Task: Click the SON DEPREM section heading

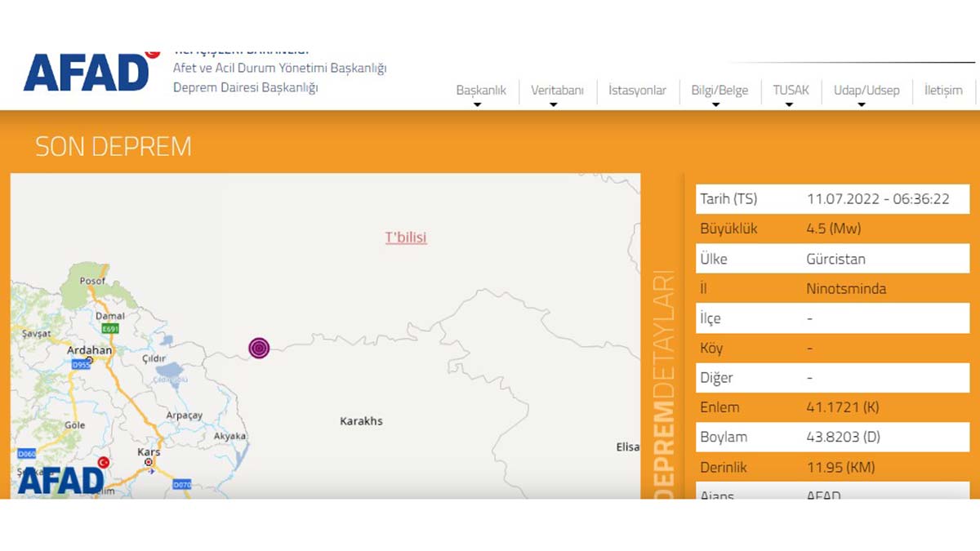Action: coord(114,147)
